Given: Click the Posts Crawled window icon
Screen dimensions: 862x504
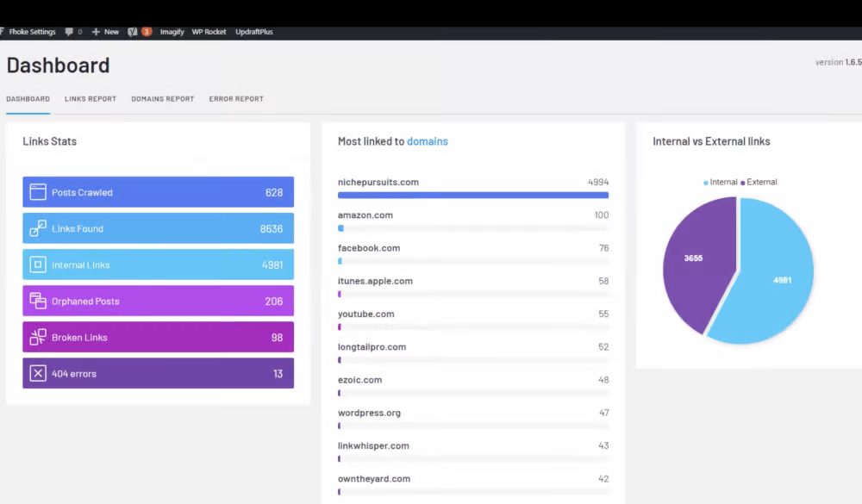Looking at the screenshot, I should [38, 192].
